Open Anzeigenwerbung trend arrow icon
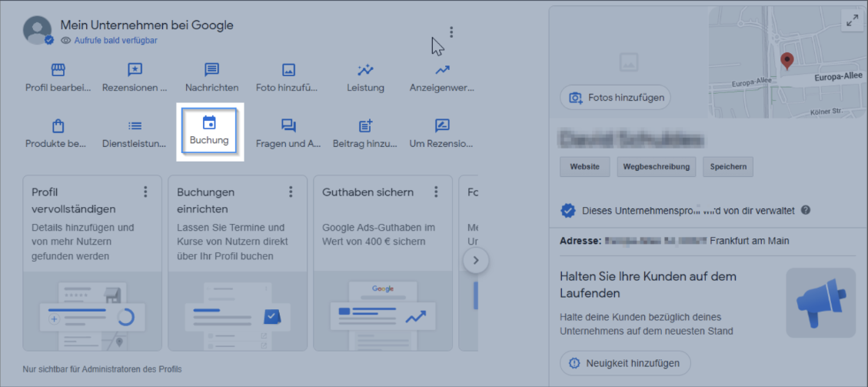This screenshot has width=868, height=387. pos(442,70)
